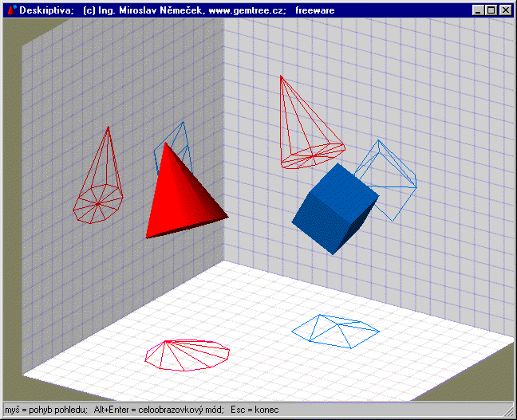Viewport: 517px width, 420px height.
Task: Click red wireframe cone on left wall
Action: pos(100,187)
